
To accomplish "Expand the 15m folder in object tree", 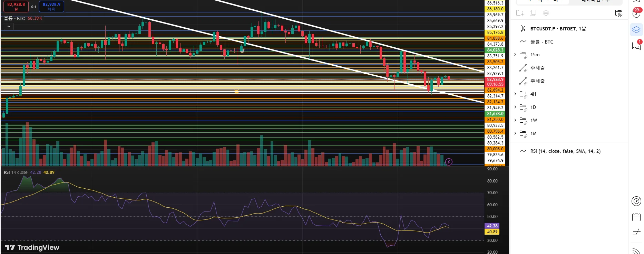I will (x=515, y=55).
